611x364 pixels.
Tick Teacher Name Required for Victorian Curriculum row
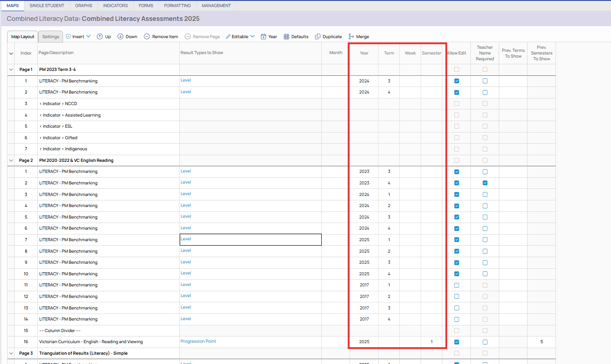pos(485,342)
